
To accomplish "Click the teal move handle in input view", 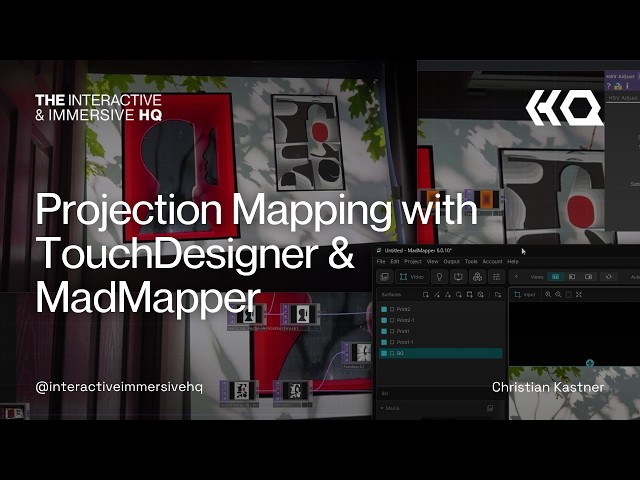I will (590, 362).
